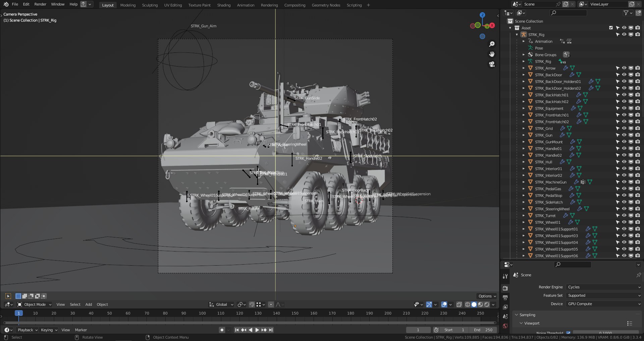Click the select box tool icon
The height and width of the screenshot is (341, 644).
[x=8, y=296]
